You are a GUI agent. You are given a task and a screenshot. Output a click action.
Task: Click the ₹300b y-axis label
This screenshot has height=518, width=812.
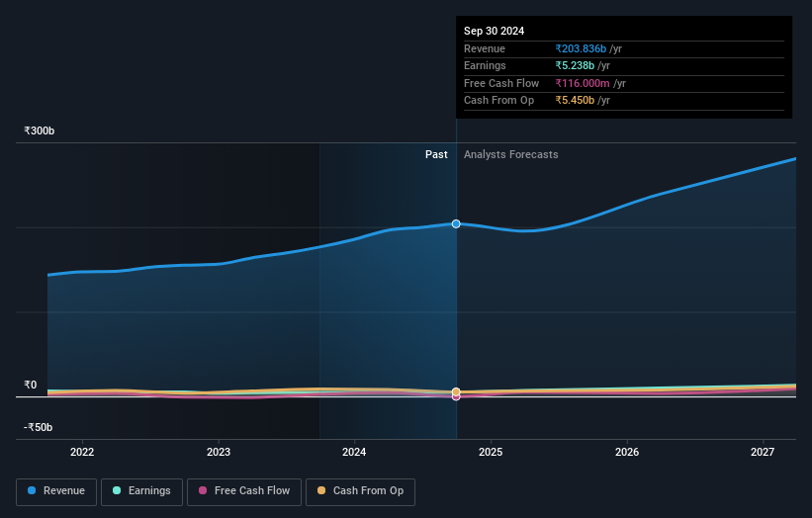[x=39, y=130]
